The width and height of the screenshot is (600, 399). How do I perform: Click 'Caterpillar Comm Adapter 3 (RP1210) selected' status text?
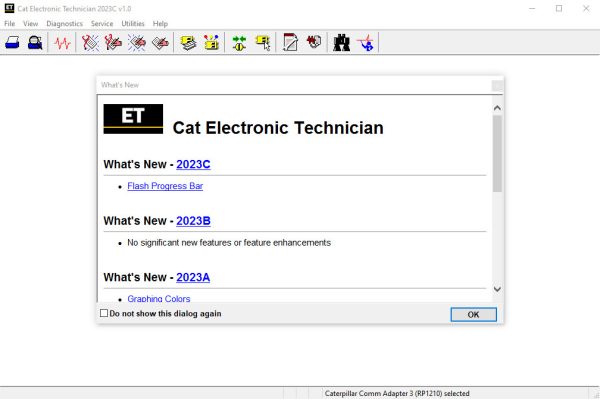397,393
